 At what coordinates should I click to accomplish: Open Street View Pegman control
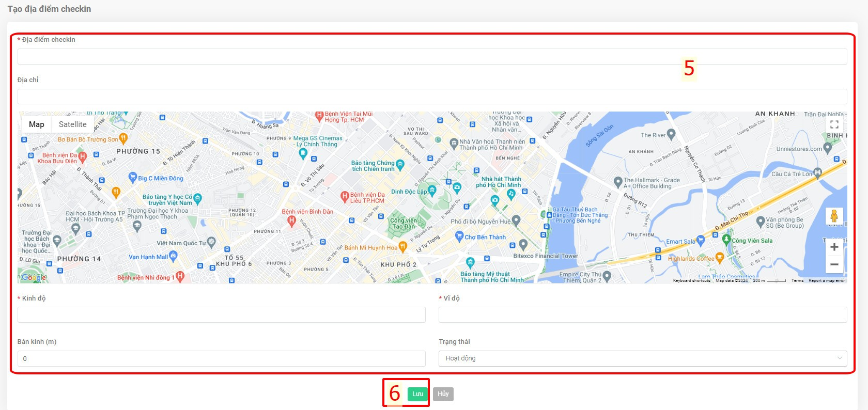point(834,216)
